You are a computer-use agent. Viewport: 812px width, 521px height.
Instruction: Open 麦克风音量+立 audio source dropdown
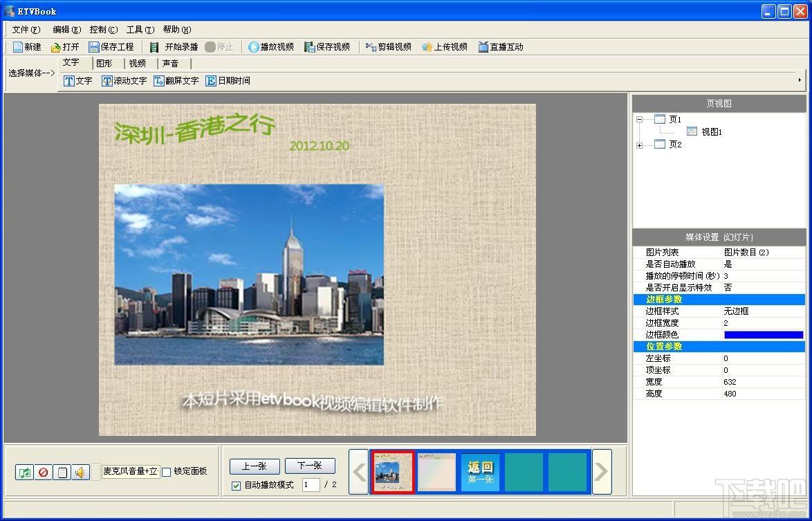(131, 471)
